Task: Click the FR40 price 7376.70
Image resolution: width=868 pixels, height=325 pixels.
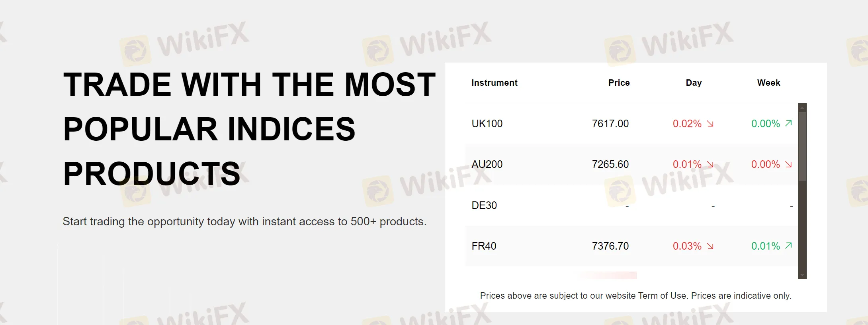Action: 610,246
